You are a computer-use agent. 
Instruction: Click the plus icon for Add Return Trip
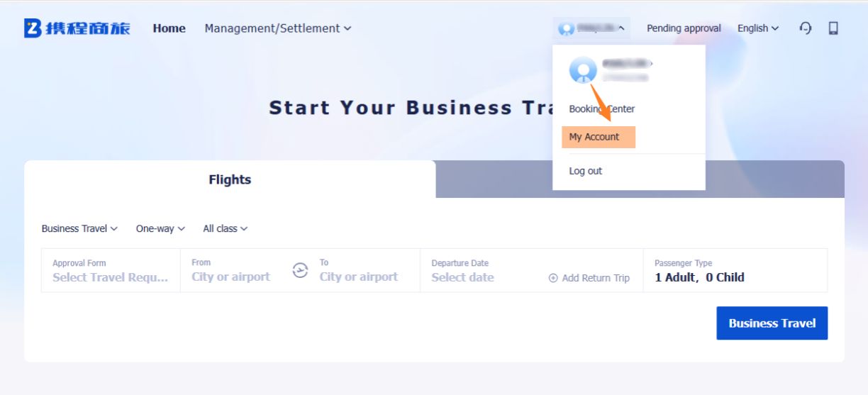pos(553,278)
